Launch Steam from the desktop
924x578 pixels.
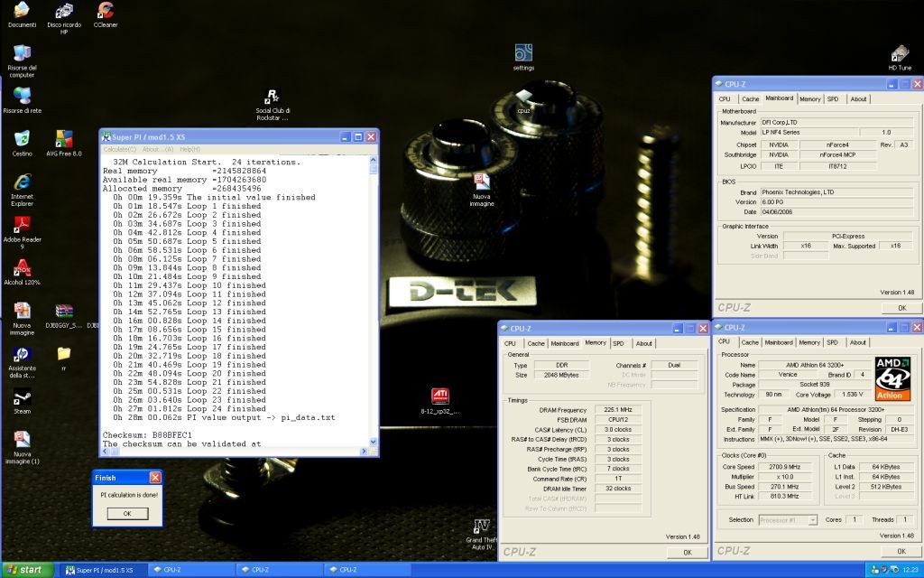point(22,402)
